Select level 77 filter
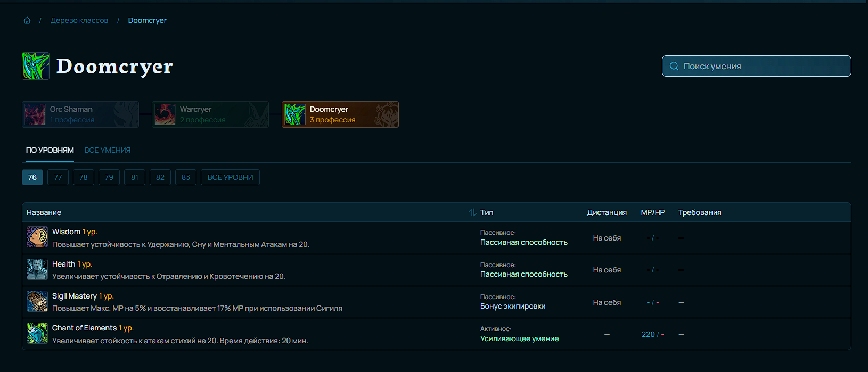Screen dimensions: 868x372 tap(58, 177)
